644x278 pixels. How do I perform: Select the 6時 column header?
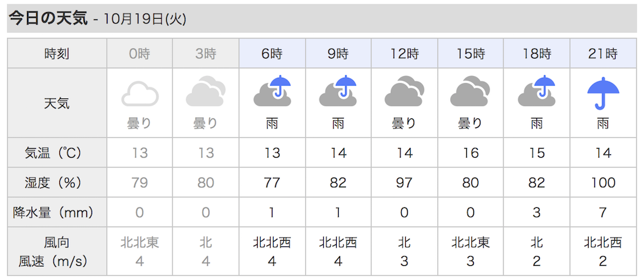pyautogui.click(x=272, y=53)
